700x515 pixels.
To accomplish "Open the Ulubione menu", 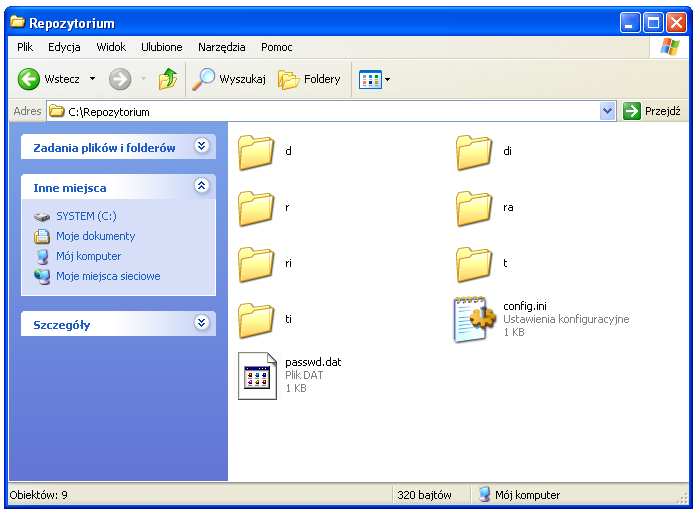I will [x=162, y=47].
